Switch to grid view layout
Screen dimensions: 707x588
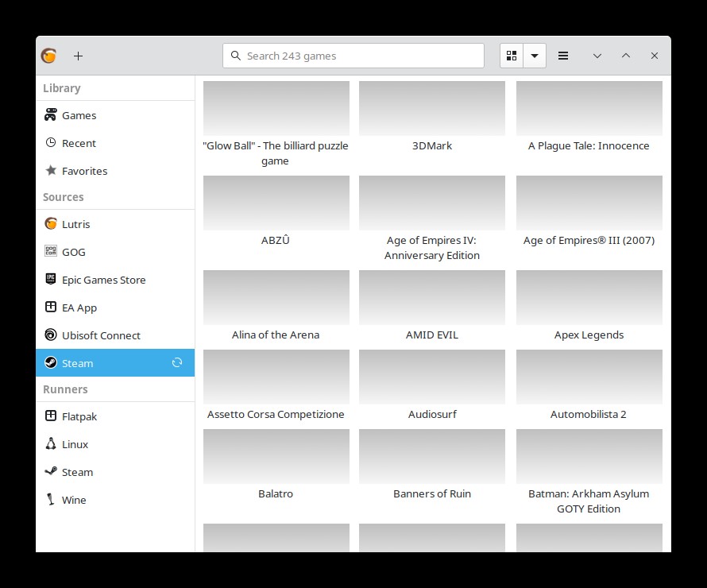click(512, 56)
